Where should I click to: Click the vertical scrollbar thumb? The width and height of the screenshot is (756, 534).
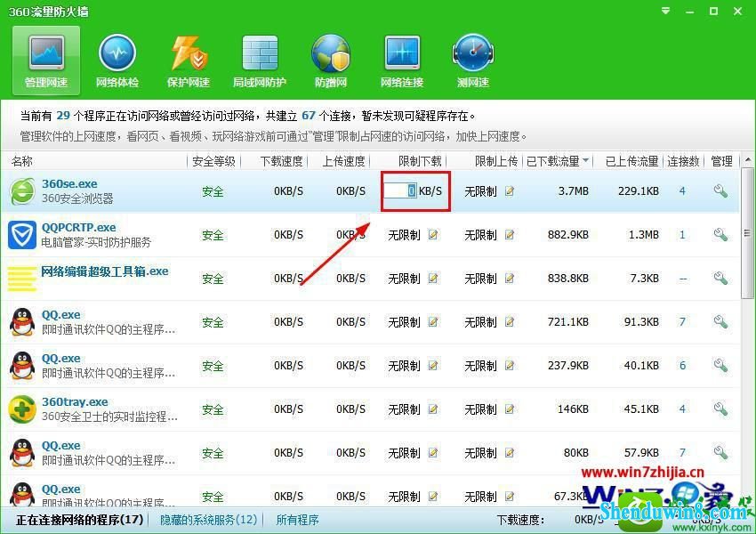coord(747,233)
